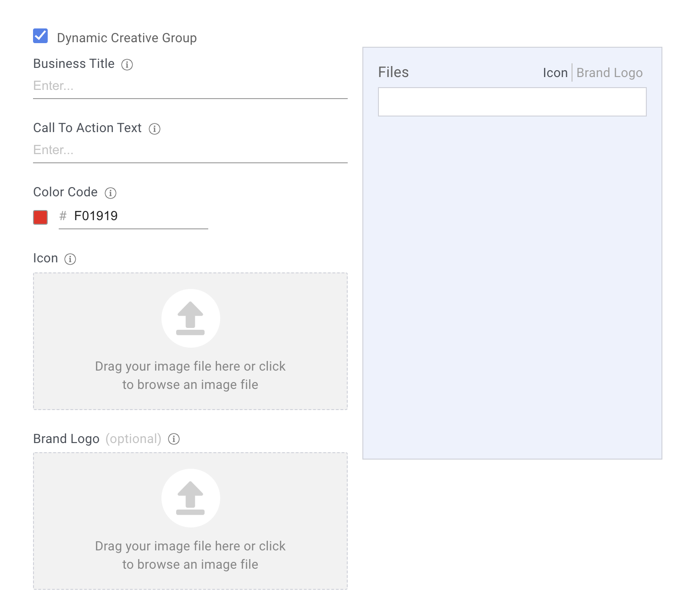The image size is (700, 610).
Task: Focus the Call To Action Text field
Action: click(x=190, y=150)
